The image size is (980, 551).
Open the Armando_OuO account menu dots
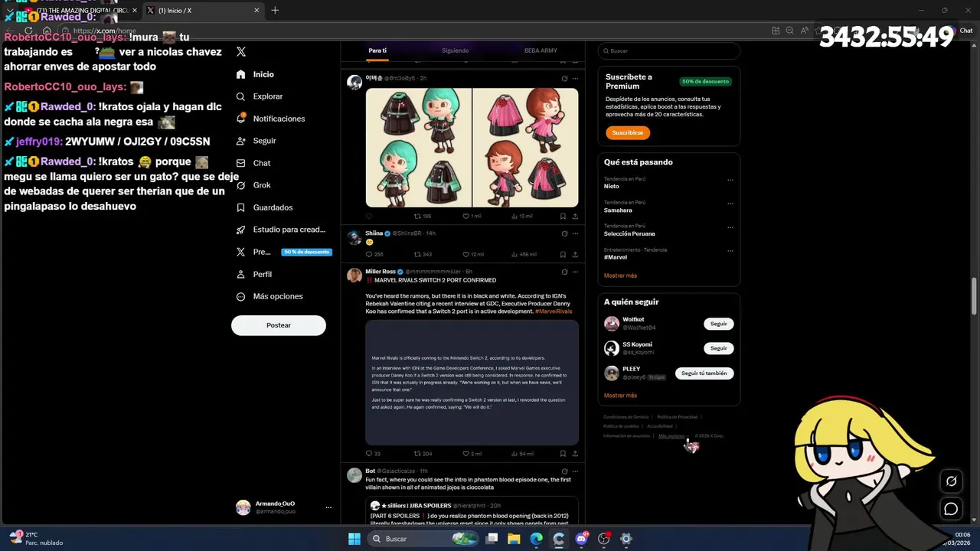click(328, 507)
